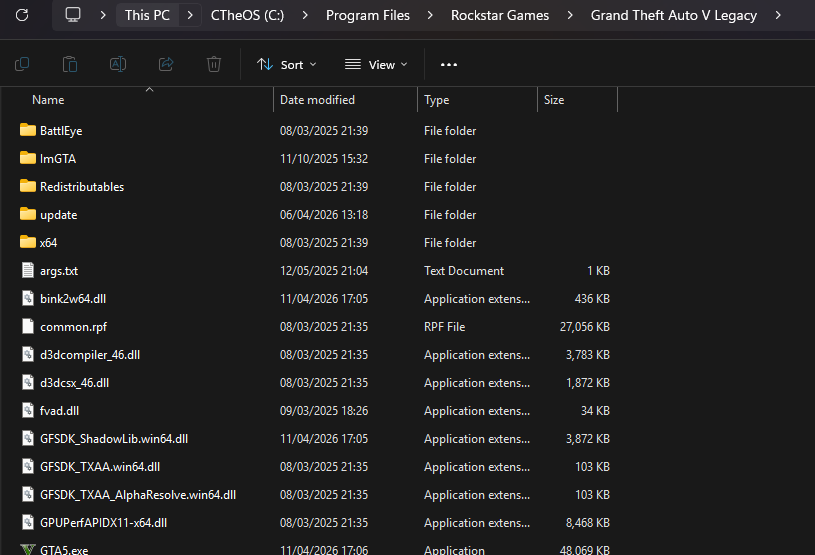Click the Text Document type cell

(464, 271)
